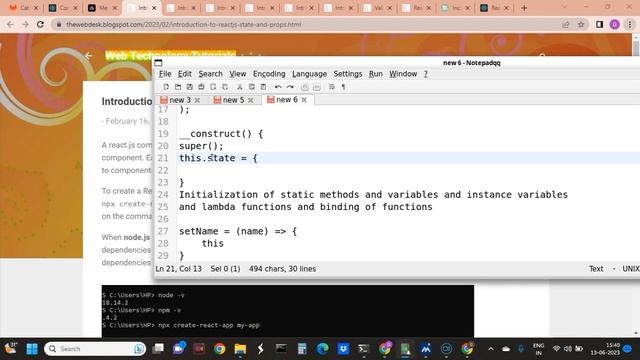Image resolution: width=640 pixels, height=360 pixels.
Task: Click the Chrome profile avatar
Action: 615,24
